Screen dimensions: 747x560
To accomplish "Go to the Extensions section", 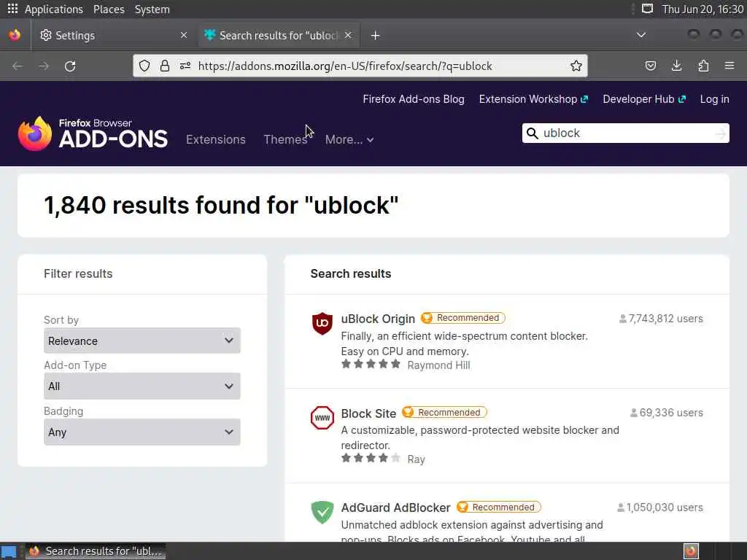I will pos(216,139).
